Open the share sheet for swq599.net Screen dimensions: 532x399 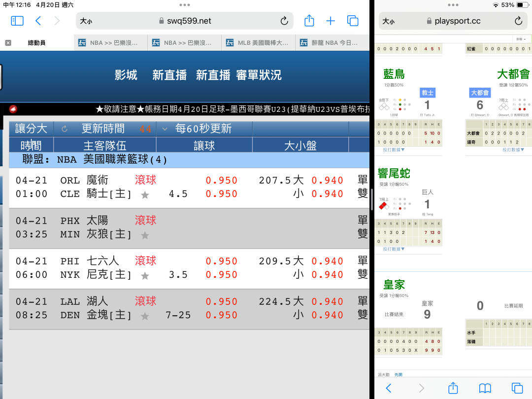click(309, 21)
